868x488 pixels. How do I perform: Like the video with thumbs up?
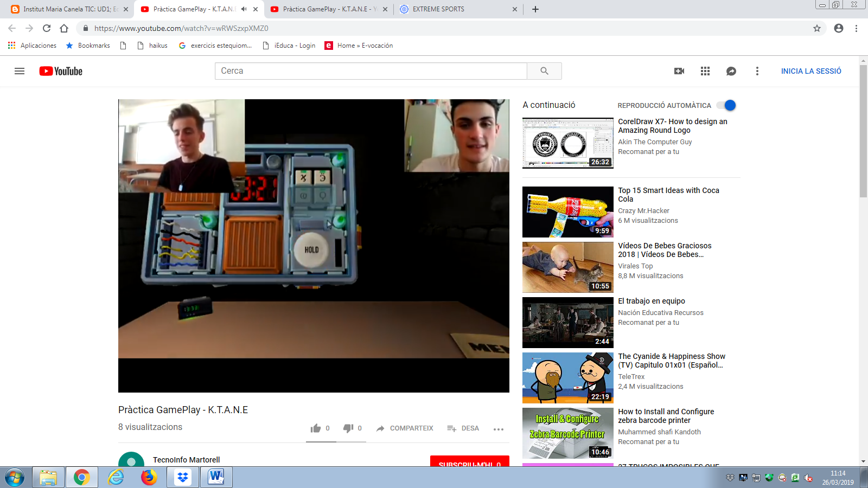(x=316, y=428)
